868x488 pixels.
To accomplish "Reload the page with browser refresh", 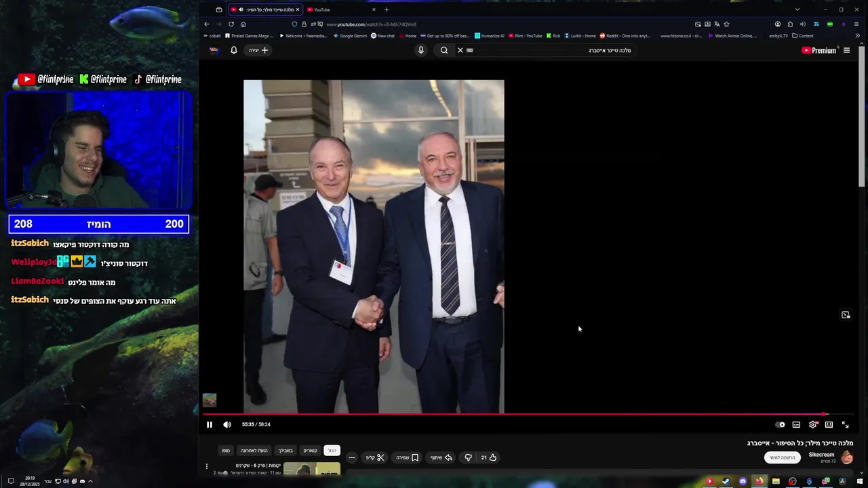I will click(x=231, y=24).
